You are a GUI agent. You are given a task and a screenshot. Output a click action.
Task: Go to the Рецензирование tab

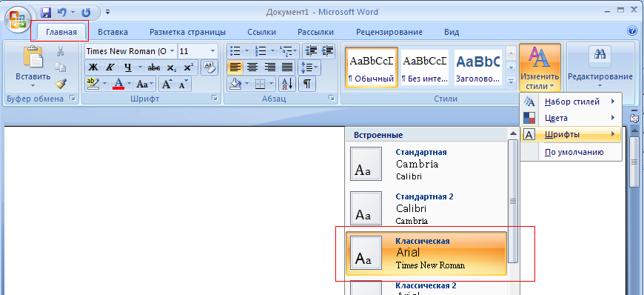tap(389, 32)
